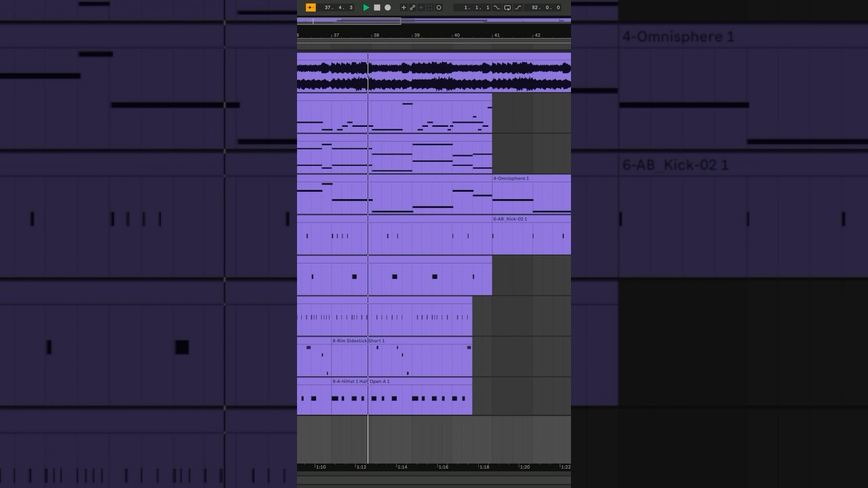868x488 pixels.
Task: Click bar 42 on the beat ruler
Action: point(537,35)
